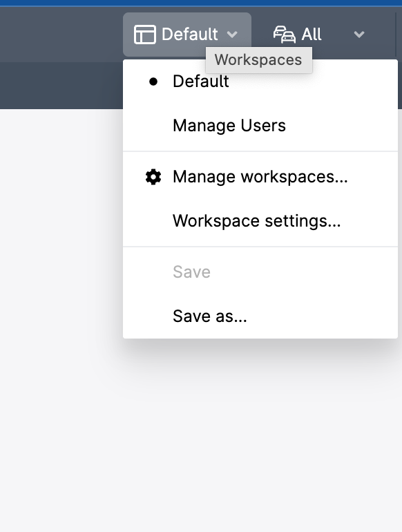The width and height of the screenshot is (402, 532).
Task: Open the Manage workspaces... entry
Action: pos(260,177)
